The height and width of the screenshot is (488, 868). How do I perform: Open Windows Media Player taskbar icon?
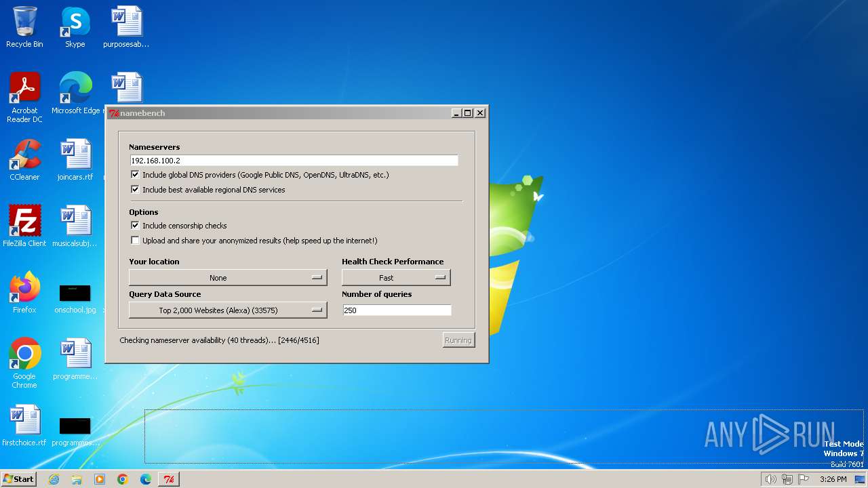tap(100, 479)
